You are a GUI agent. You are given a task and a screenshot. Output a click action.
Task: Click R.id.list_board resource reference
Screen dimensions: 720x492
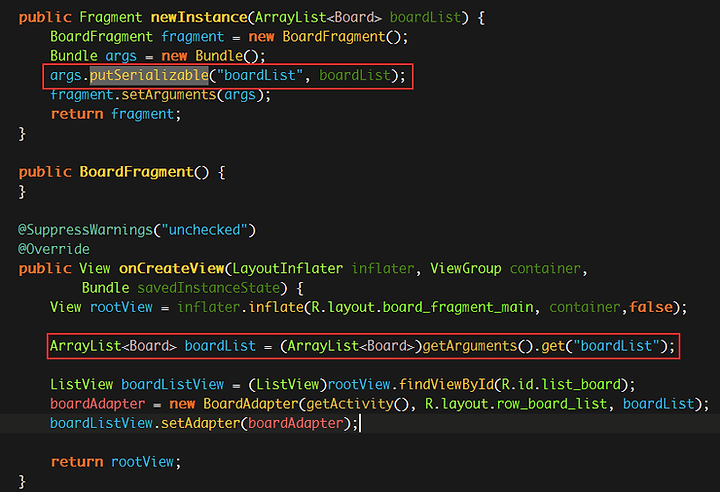[561, 385]
